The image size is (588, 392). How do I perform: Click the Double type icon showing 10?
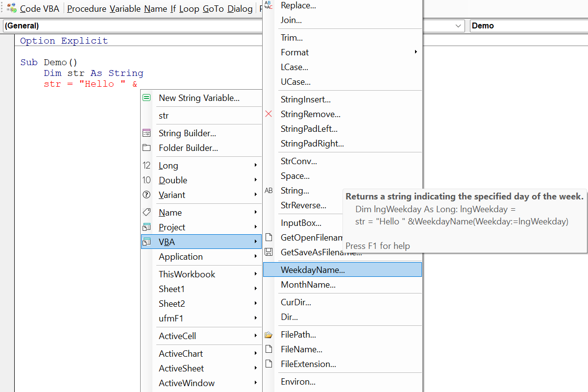(x=147, y=180)
